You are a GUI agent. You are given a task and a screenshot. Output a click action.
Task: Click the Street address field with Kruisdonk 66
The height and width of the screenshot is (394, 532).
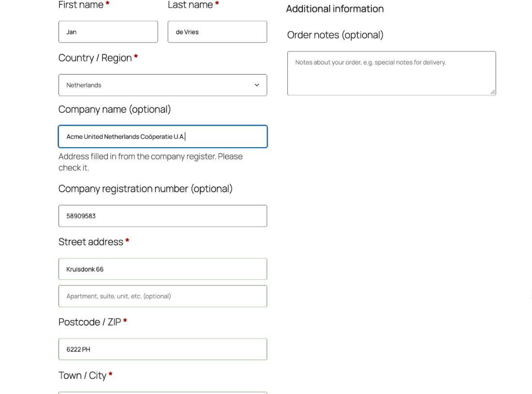[x=163, y=269]
